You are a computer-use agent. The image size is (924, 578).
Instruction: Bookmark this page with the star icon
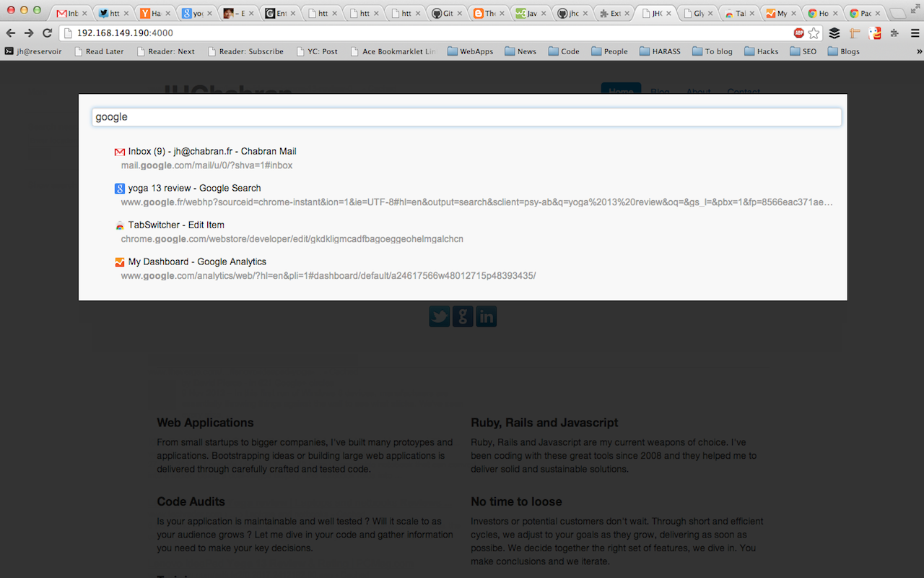point(814,33)
